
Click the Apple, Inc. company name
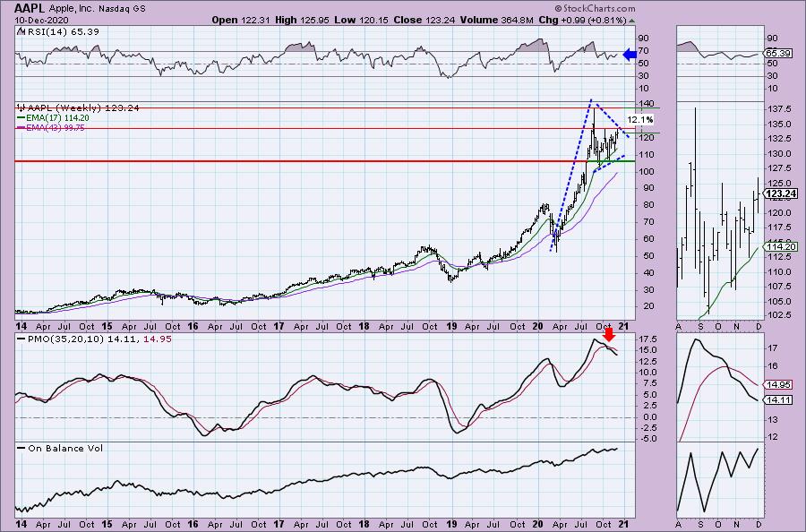click(72, 9)
